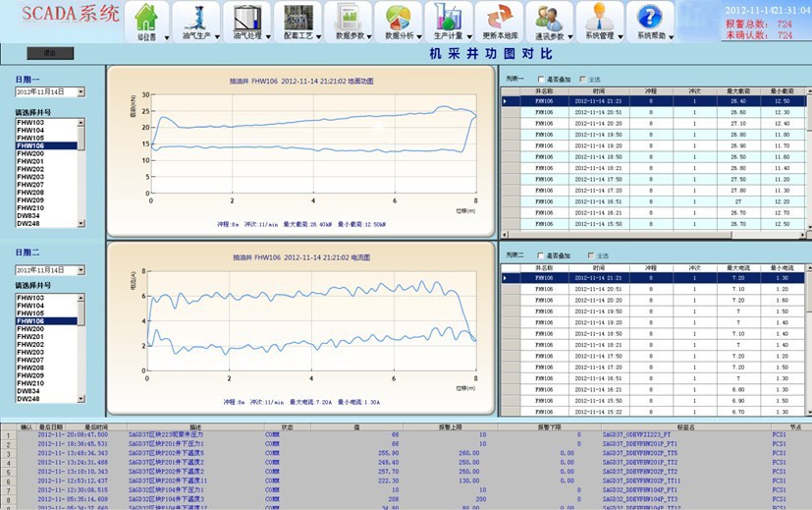Open the 系统帮助 question mark icon
The height and width of the screenshot is (510, 812).
point(650,18)
